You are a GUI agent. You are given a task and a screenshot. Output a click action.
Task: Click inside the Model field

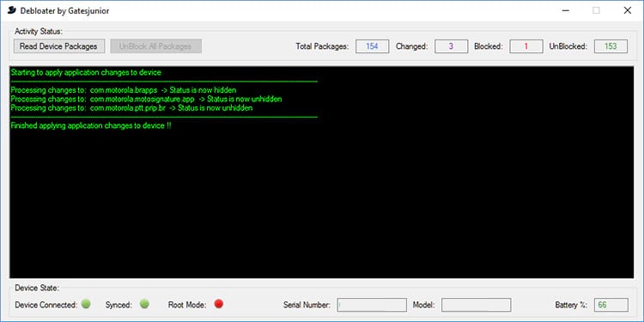[476, 305]
